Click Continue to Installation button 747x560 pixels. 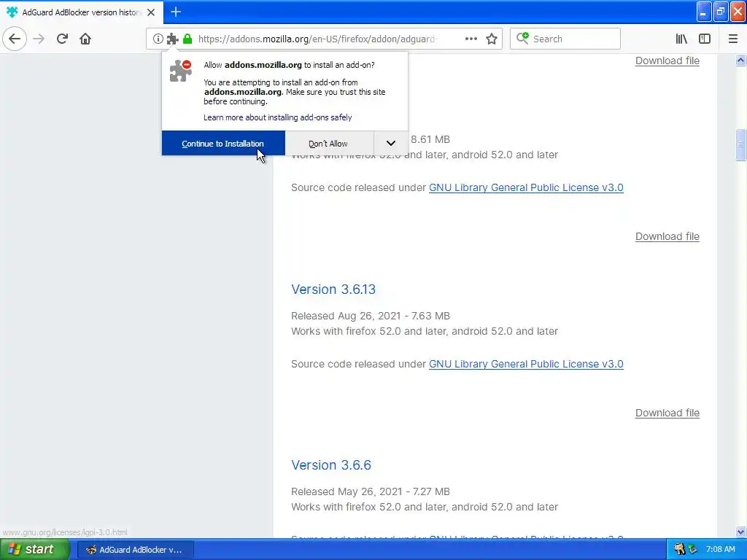[223, 144]
